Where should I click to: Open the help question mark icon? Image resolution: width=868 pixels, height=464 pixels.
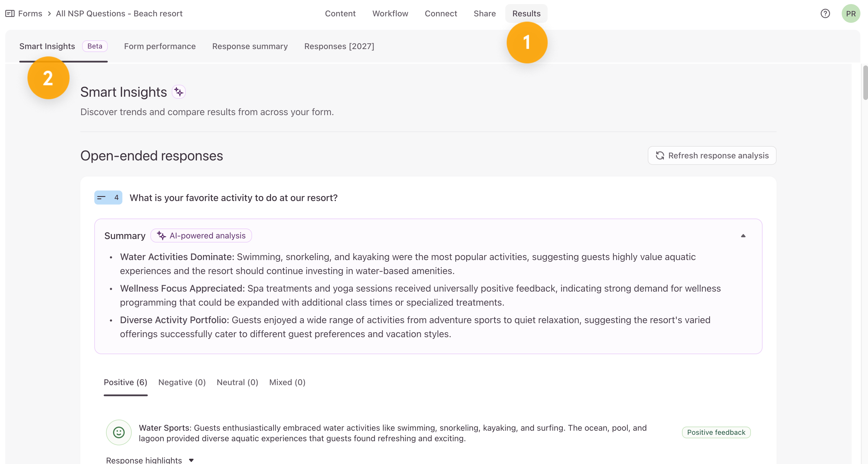coord(825,13)
